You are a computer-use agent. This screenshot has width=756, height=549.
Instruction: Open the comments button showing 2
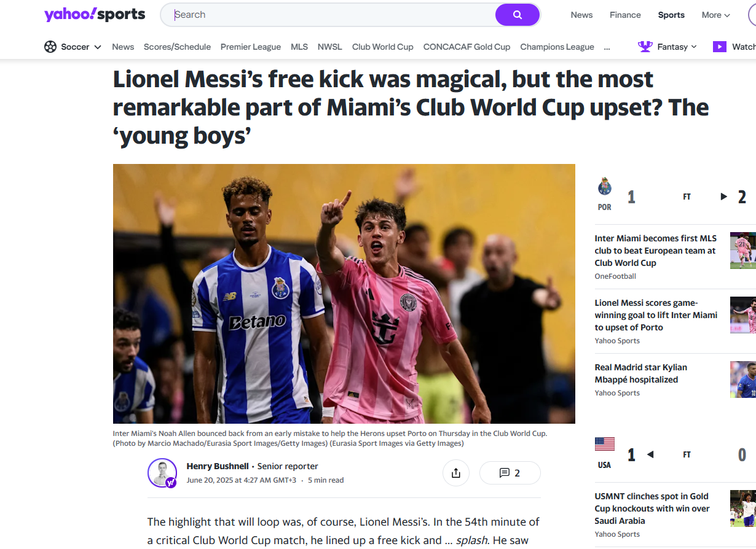[x=510, y=473]
